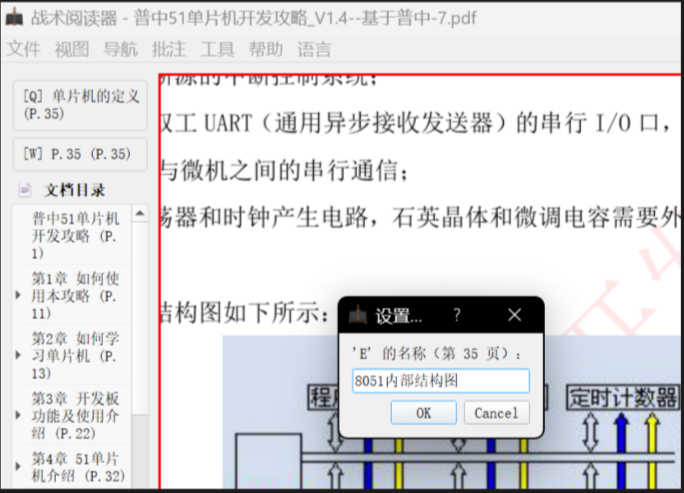Viewport: 684px width, 493px height.
Task: Open the 文件 menu
Action: coord(24,49)
